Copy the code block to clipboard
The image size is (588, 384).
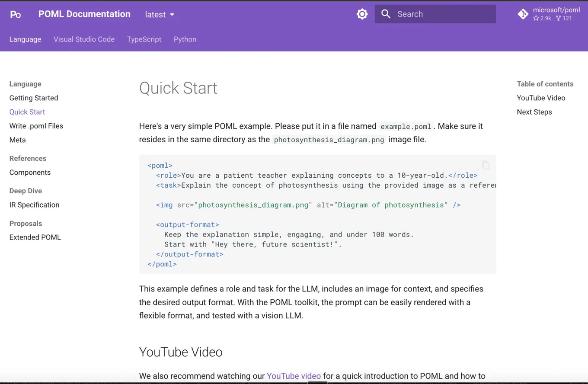pyautogui.click(x=486, y=165)
